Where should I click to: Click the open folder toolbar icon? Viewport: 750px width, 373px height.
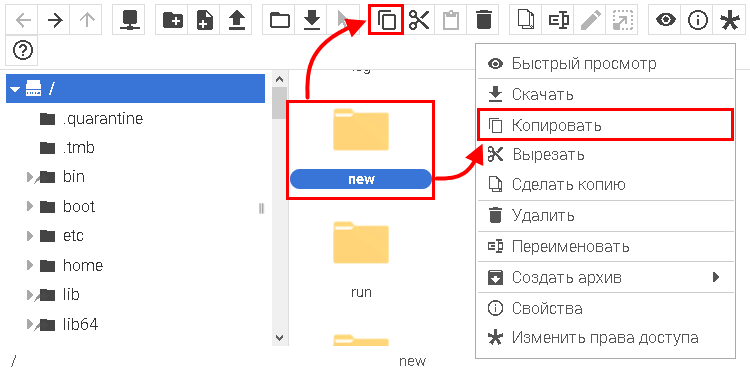pos(280,20)
